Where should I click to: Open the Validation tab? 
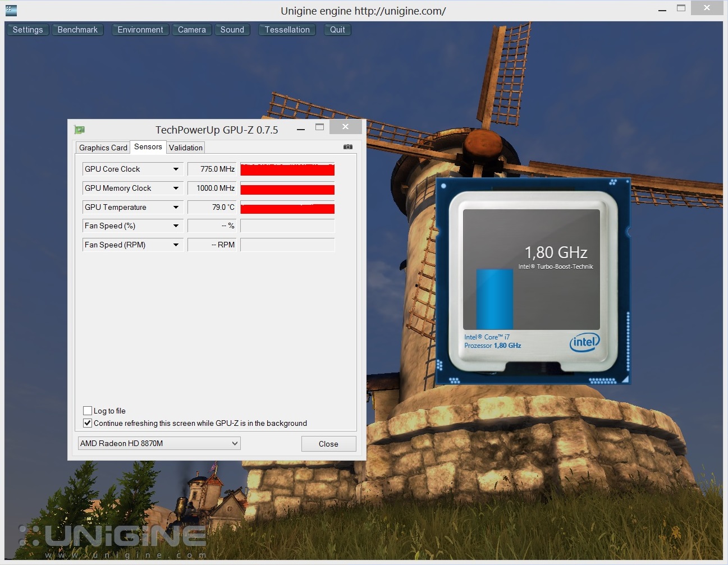186,148
